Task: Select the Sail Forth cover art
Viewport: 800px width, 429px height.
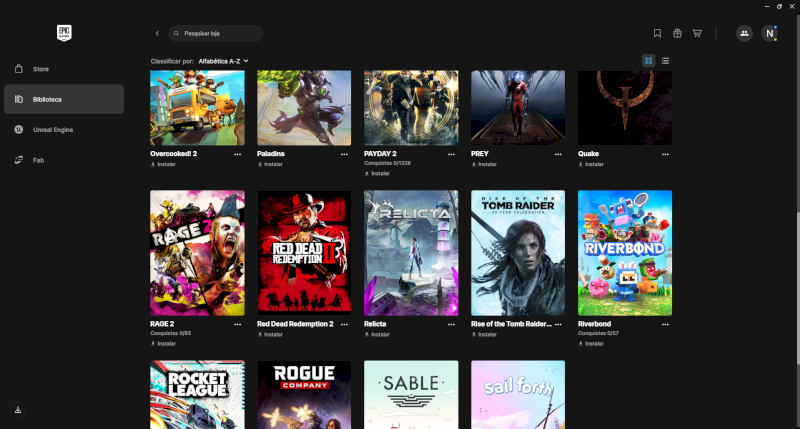Action: coord(518,395)
